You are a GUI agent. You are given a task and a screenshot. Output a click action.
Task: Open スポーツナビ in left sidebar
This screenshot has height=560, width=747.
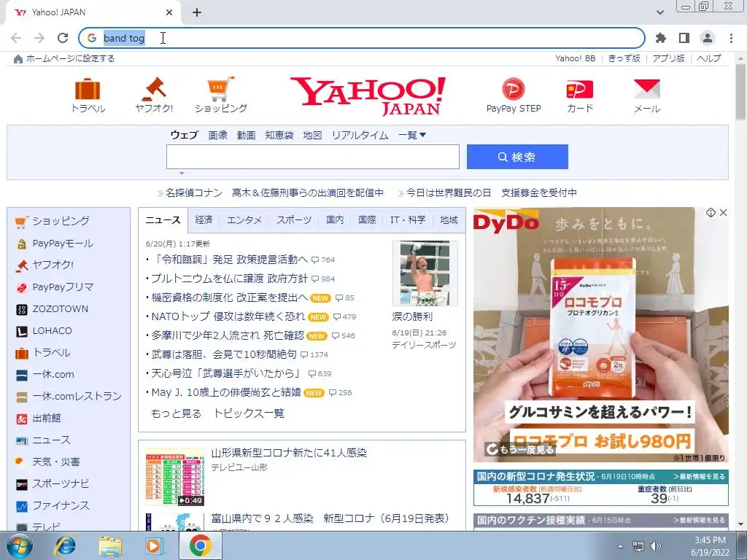pyautogui.click(x=61, y=484)
